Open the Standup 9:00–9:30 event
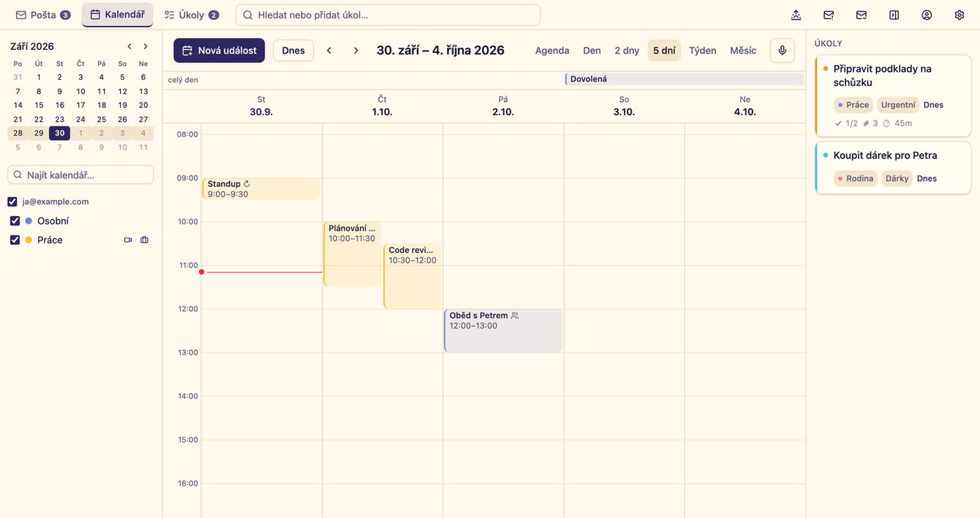980x518 pixels. [x=261, y=189]
